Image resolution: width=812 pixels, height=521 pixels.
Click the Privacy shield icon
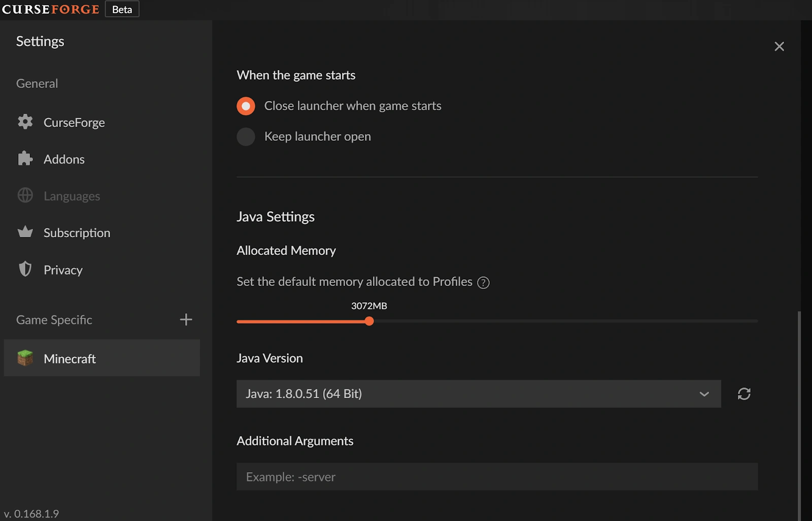[25, 269]
